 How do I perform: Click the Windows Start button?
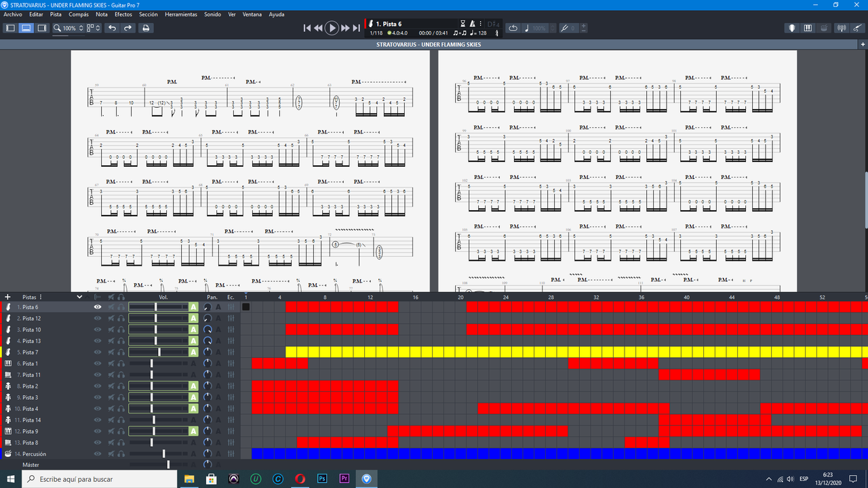point(11,479)
